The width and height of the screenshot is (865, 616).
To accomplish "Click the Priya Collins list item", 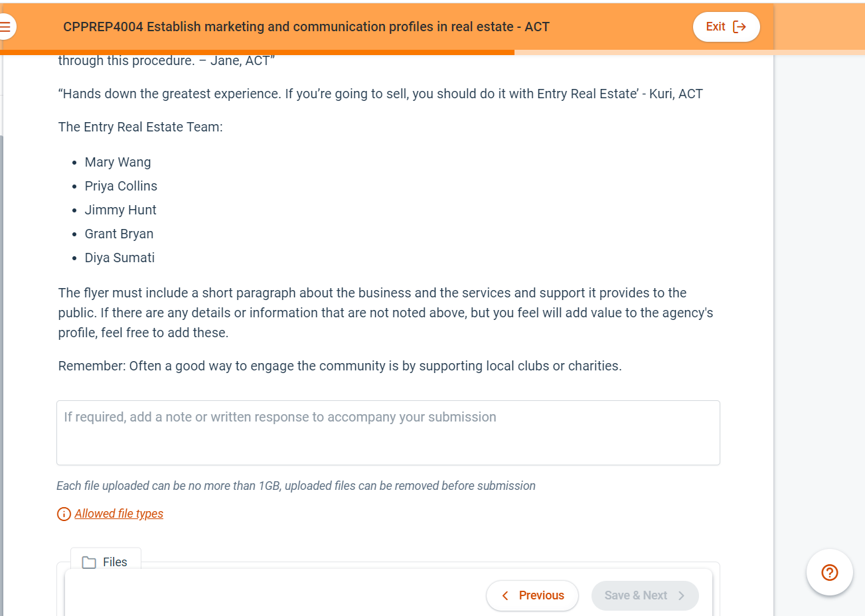I will pos(121,187).
